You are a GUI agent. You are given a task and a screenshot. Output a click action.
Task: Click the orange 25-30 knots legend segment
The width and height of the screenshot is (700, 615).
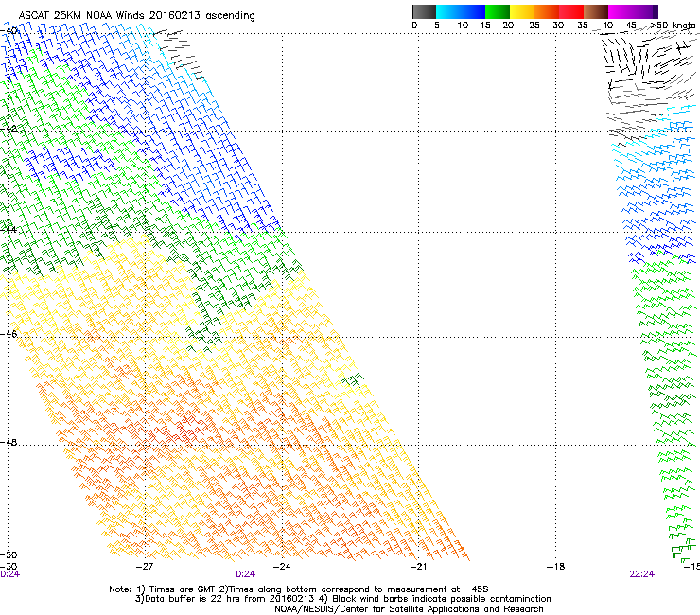point(547,11)
